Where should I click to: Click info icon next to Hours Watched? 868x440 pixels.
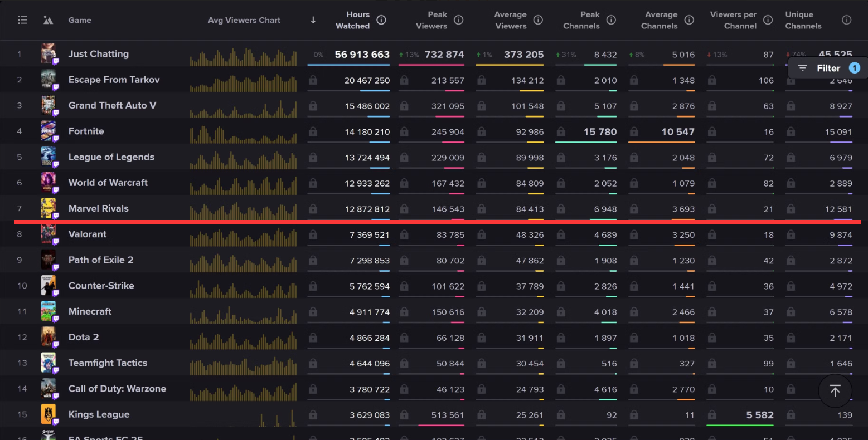pos(381,20)
